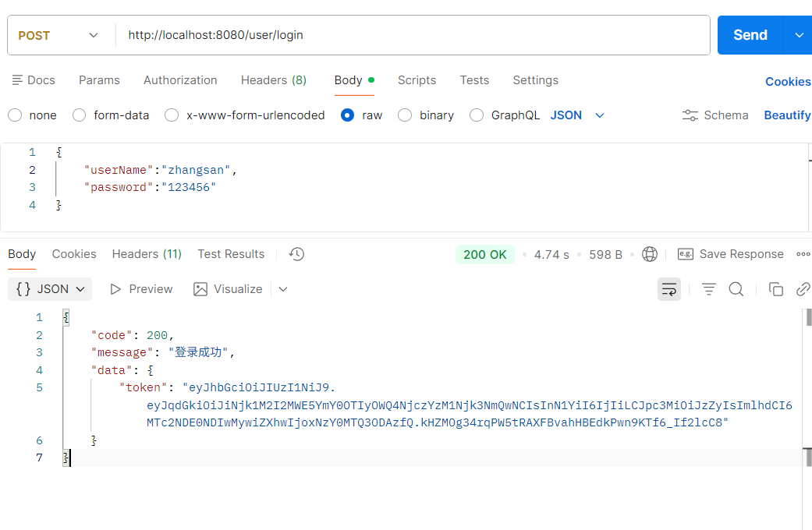Viewport: 812px width, 530px height.
Task: Open the request Settings tab
Action: point(535,80)
